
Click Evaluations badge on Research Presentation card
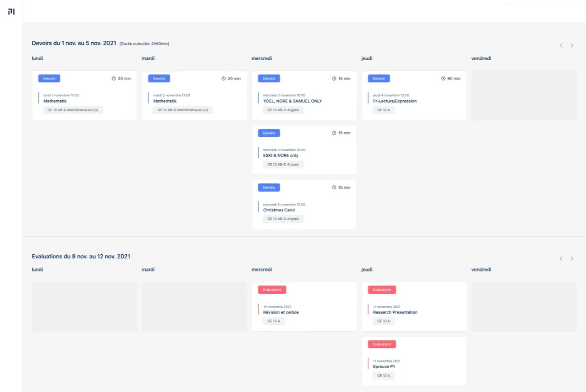pos(382,289)
